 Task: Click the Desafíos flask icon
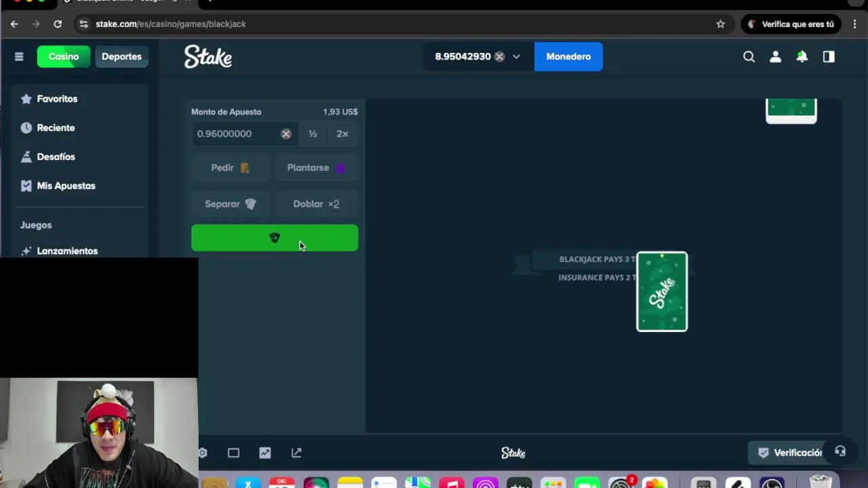[26, 157]
